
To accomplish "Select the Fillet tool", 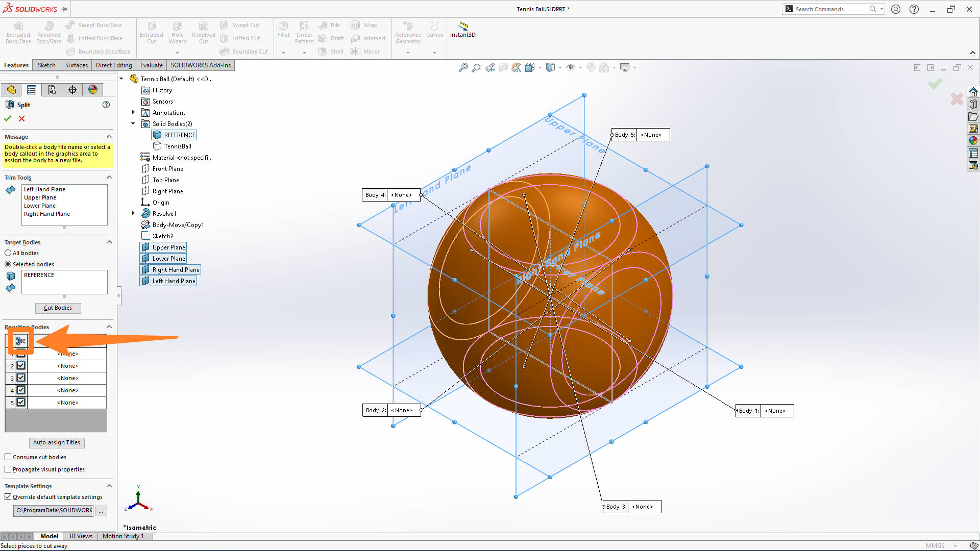I will [283, 31].
